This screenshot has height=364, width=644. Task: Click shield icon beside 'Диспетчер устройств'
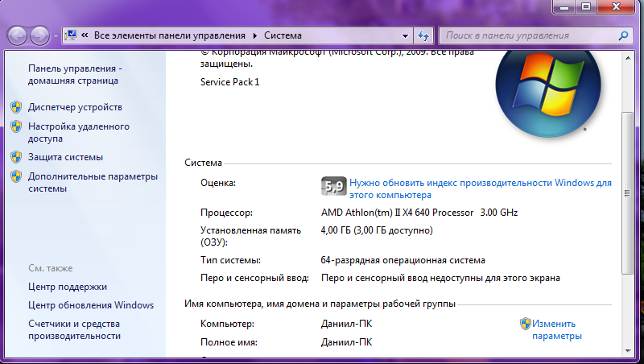coord(16,107)
